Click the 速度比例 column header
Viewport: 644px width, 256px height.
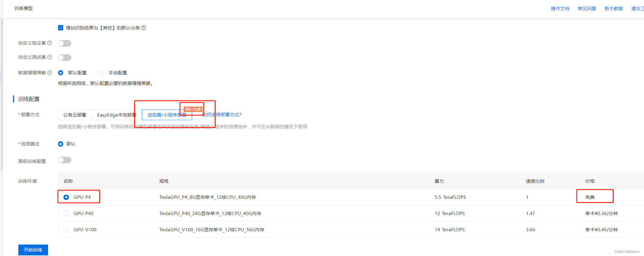click(x=535, y=181)
